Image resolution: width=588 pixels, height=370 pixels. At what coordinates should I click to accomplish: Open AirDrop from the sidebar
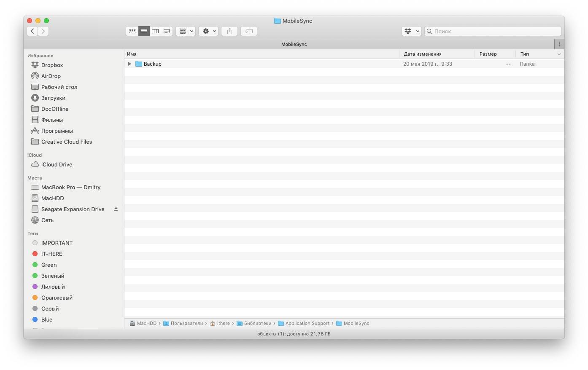(x=51, y=76)
